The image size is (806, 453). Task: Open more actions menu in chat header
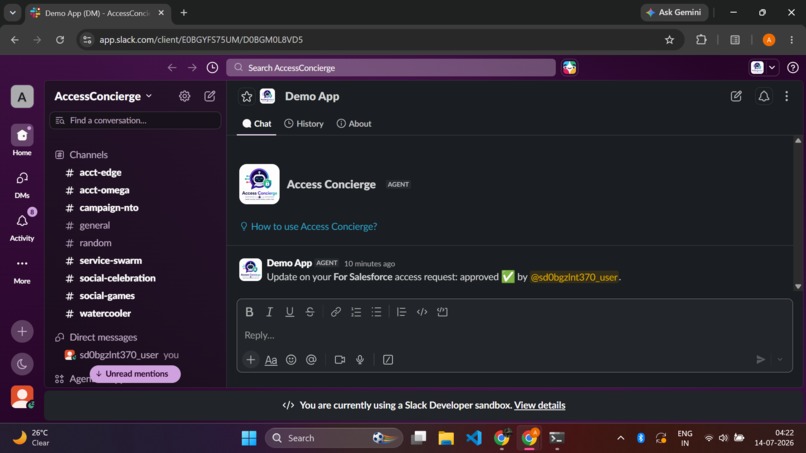coord(786,96)
